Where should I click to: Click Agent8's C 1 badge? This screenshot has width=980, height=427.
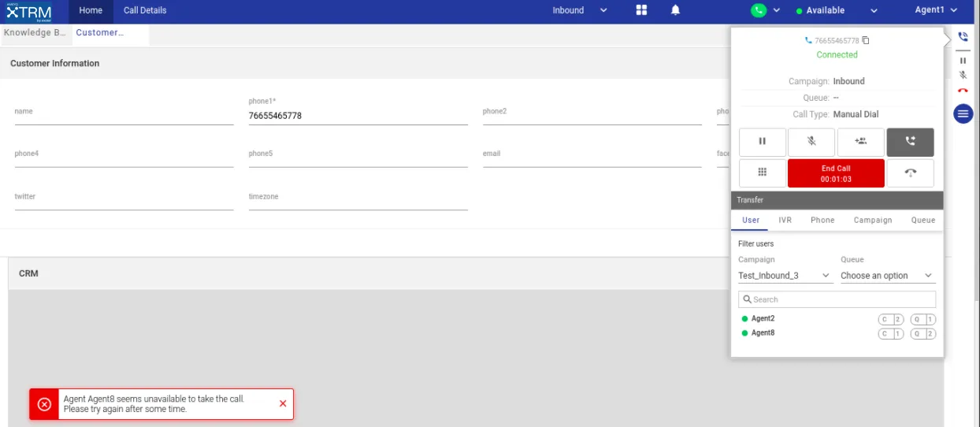[891, 334]
